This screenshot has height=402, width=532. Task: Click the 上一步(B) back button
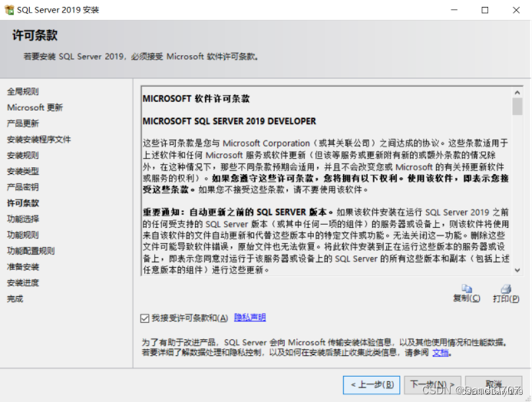click(372, 385)
